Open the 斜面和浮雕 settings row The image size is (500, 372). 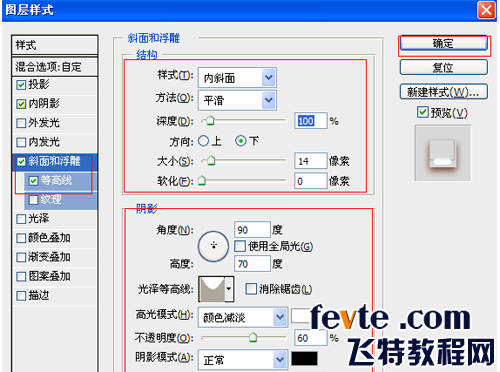tap(55, 162)
